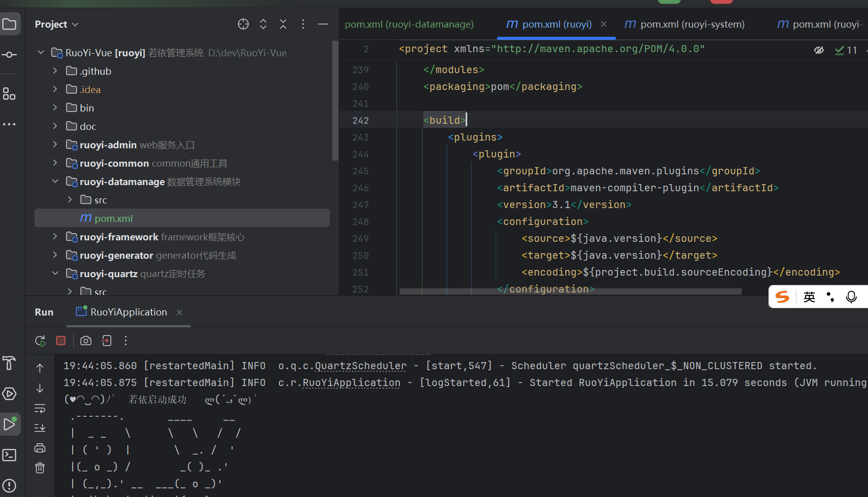This screenshot has width=868, height=497.
Task: Toggle English/Chinese mode in Sogou bar
Action: click(x=809, y=297)
